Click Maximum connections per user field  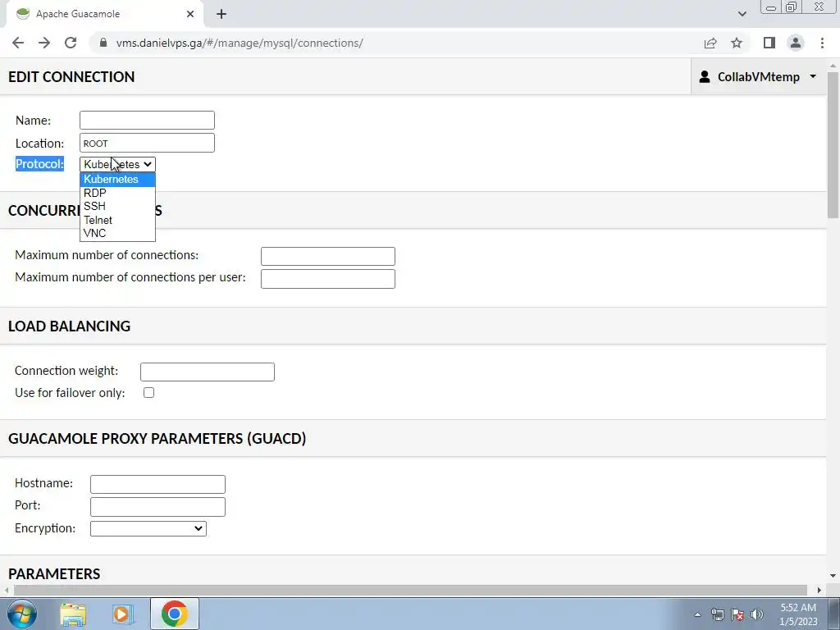(x=328, y=279)
